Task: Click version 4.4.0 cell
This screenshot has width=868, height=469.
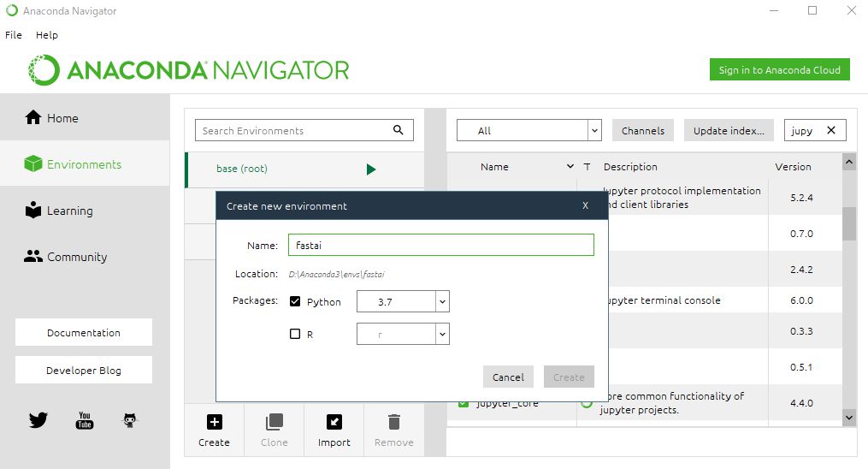Action: [801, 402]
